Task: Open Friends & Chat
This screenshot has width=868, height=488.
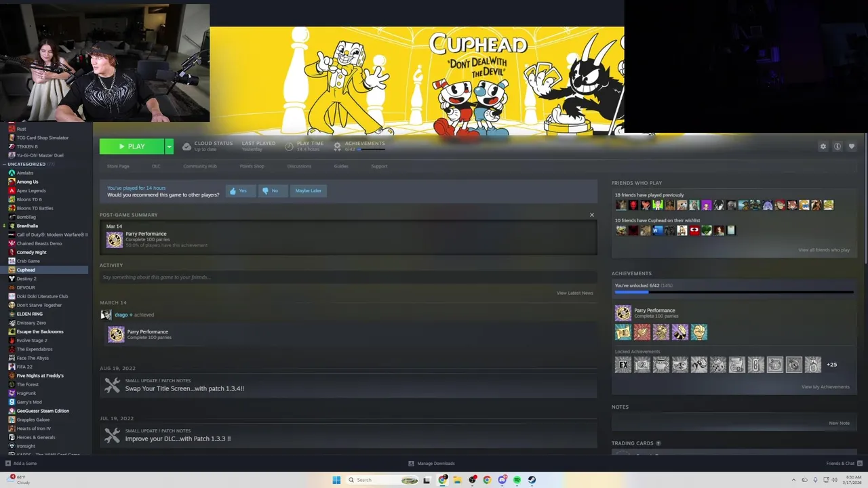Action: tap(843, 464)
